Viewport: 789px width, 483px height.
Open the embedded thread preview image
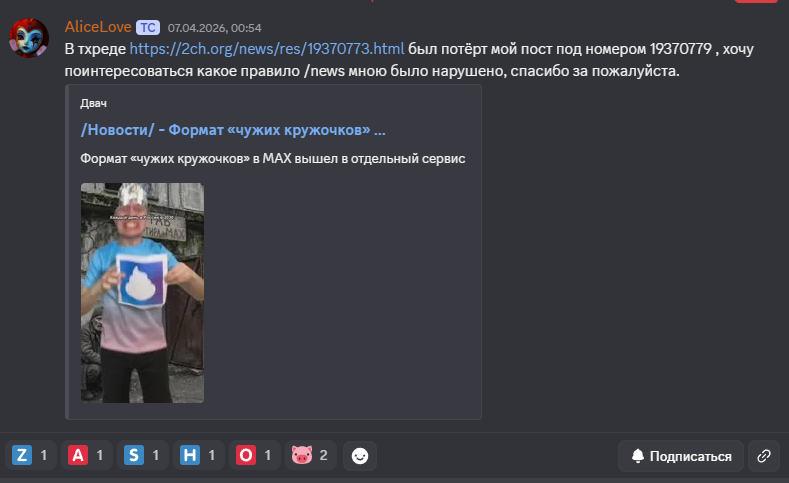[x=142, y=293]
